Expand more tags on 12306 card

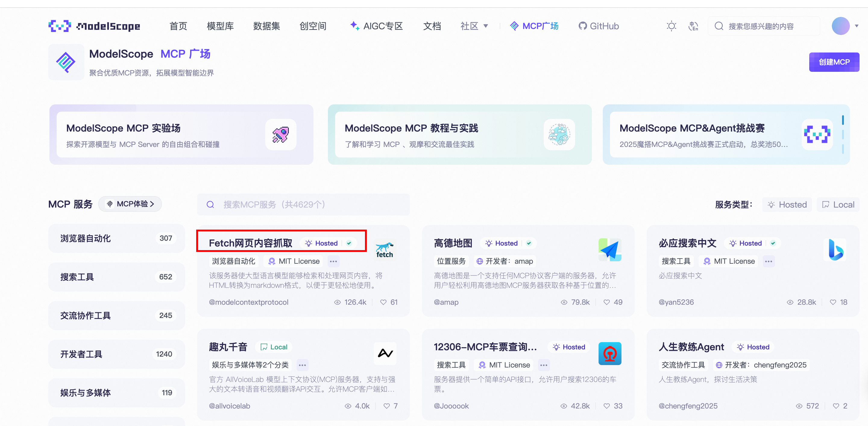point(543,365)
